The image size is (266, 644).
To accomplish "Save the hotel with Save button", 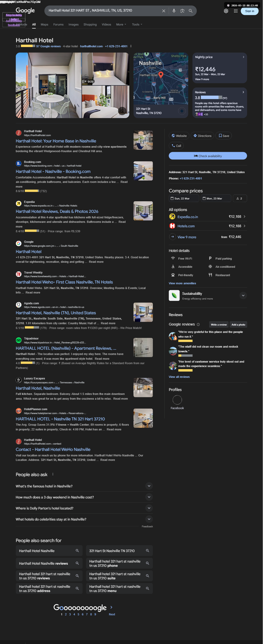I will [x=224, y=136].
